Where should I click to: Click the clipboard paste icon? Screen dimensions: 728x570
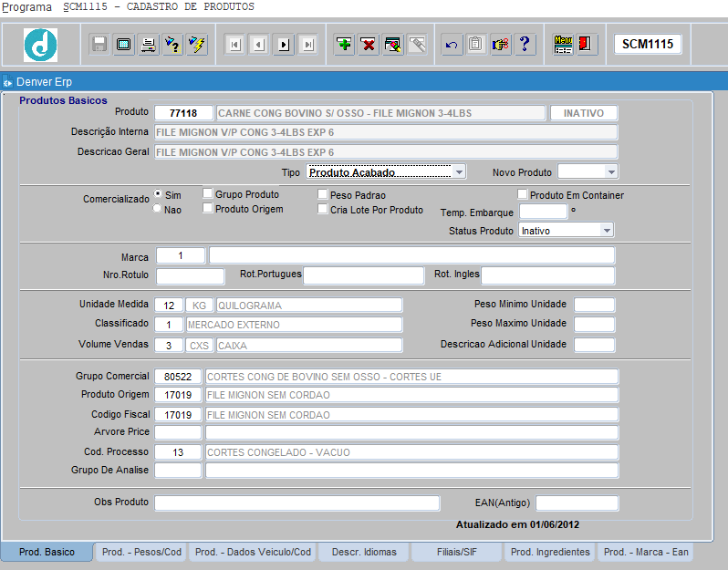point(476,45)
